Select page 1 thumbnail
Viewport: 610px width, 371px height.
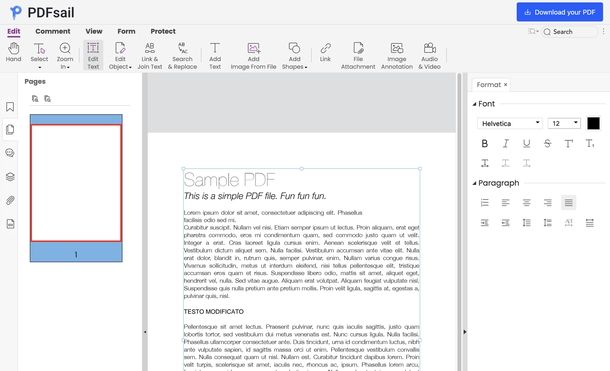coord(76,188)
